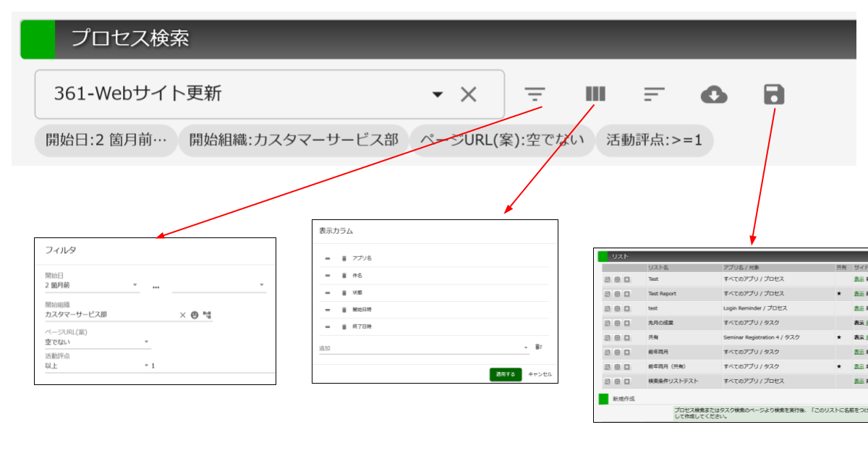Open the display columns icon

click(595, 95)
